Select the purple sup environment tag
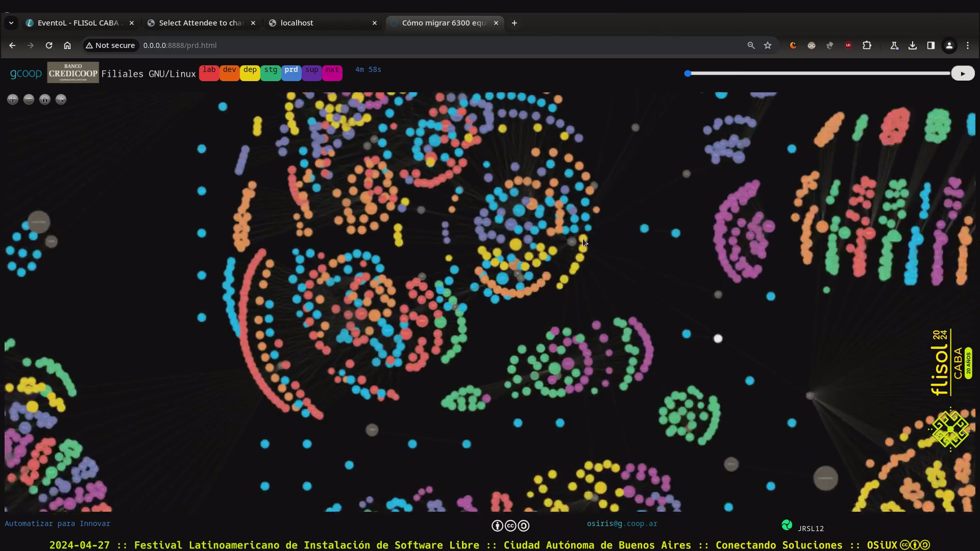The width and height of the screenshot is (980, 551). (x=312, y=73)
